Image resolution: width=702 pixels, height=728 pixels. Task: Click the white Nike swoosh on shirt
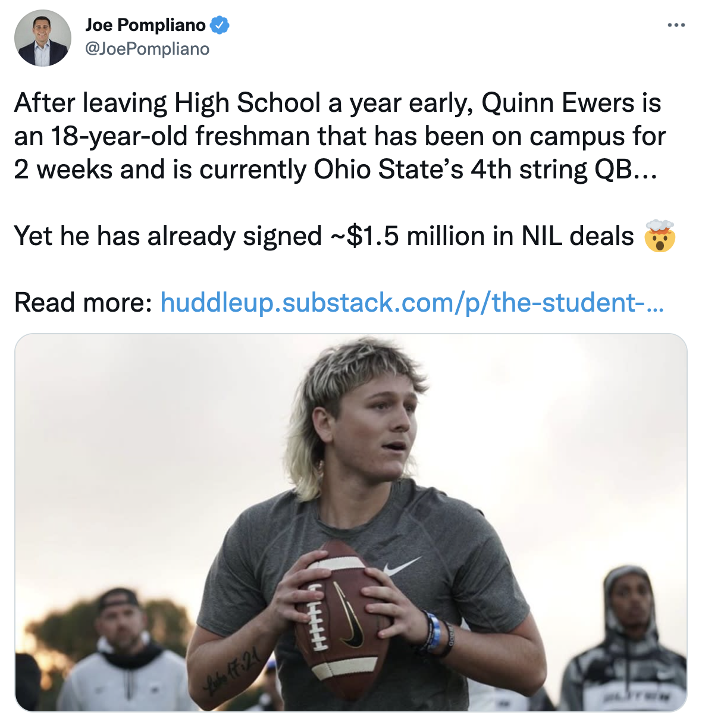click(401, 566)
